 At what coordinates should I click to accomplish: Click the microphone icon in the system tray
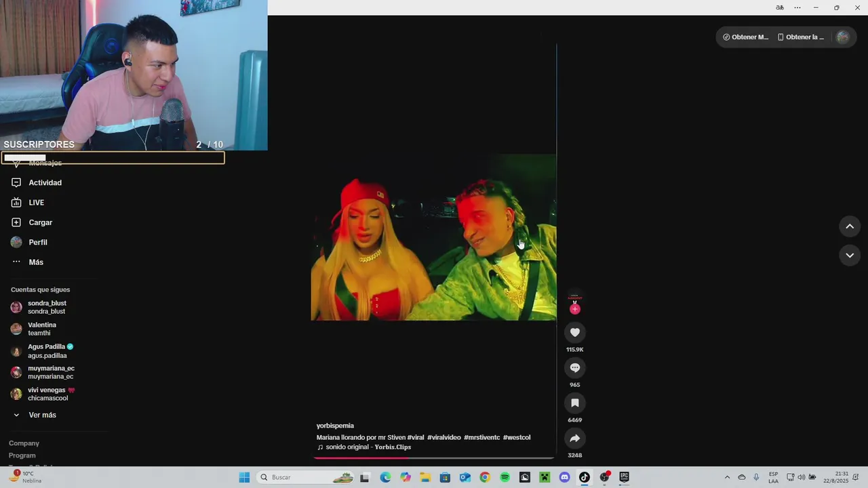pyautogui.click(x=756, y=477)
